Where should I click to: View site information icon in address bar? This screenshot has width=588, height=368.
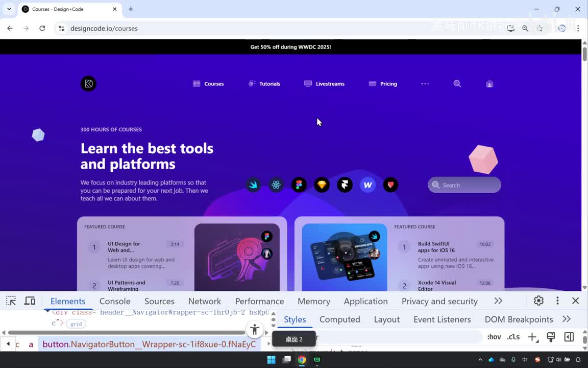tap(61, 28)
